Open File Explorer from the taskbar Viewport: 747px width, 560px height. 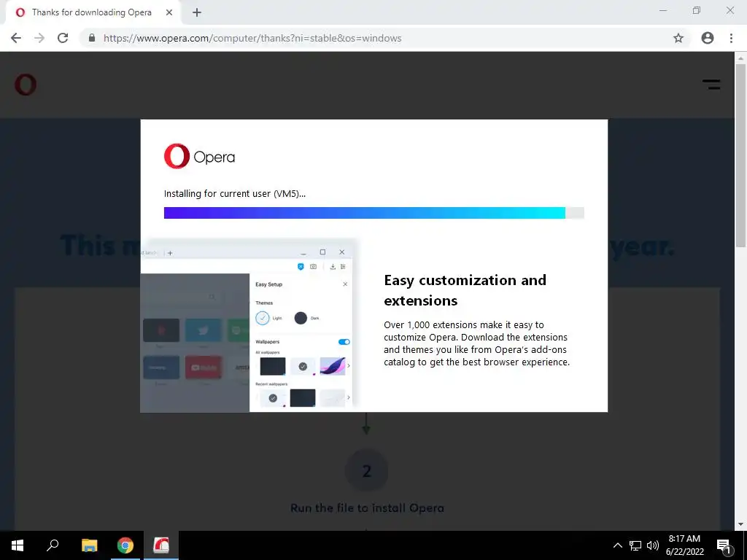pyautogui.click(x=89, y=545)
